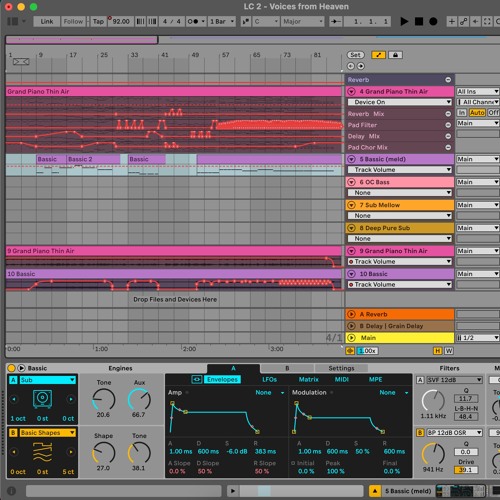Toggle filter B on/off switch
This screenshot has width=500, height=500.
420,433
